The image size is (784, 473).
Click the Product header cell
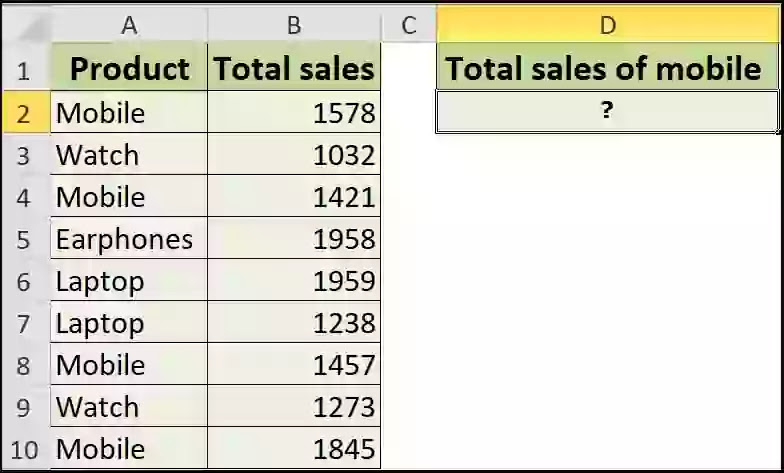click(x=129, y=67)
